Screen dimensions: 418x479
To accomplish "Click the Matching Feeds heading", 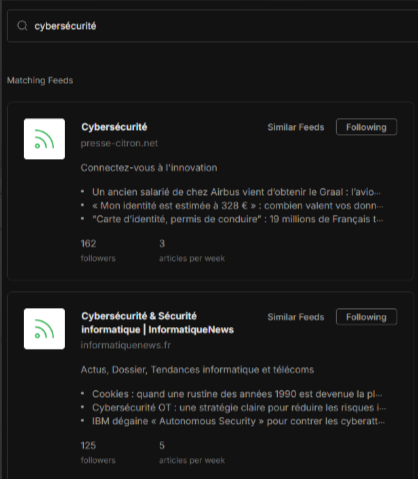I will pyautogui.click(x=40, y=80).
